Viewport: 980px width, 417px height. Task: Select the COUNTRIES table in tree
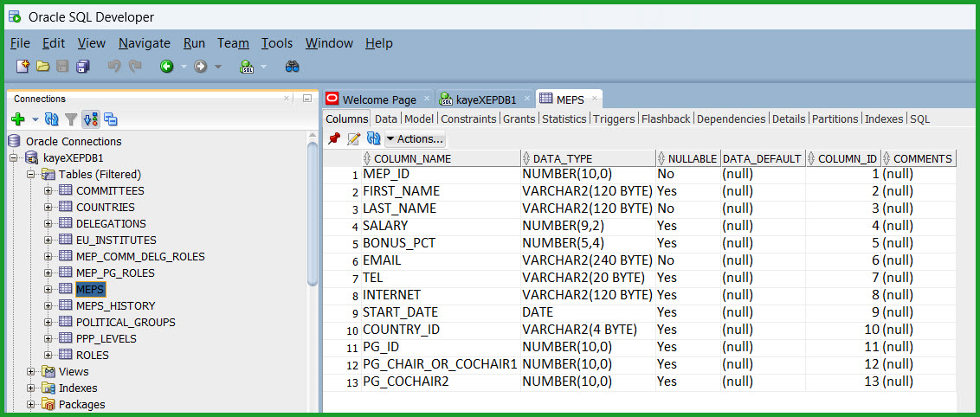point(105,207)
